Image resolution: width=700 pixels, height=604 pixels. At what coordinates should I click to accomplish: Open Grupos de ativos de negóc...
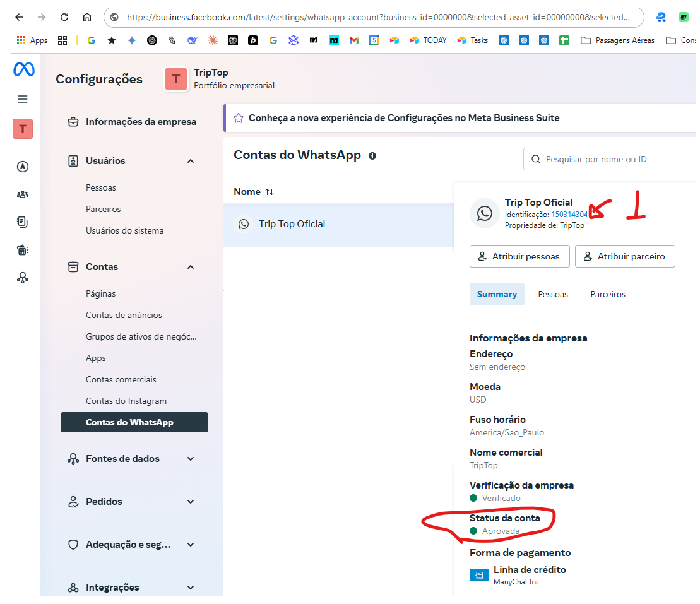click(x=141, y=336)
